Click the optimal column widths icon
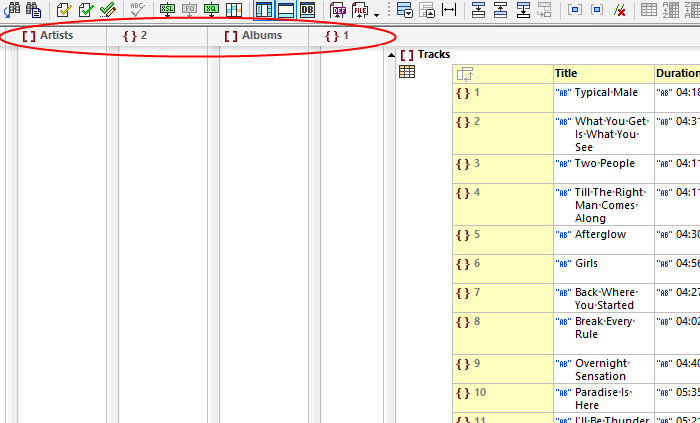 click(449, 10)
